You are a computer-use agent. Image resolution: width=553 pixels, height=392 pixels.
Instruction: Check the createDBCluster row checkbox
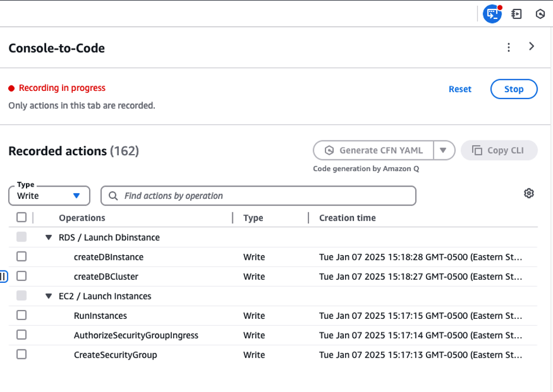[x=21, y=276]
